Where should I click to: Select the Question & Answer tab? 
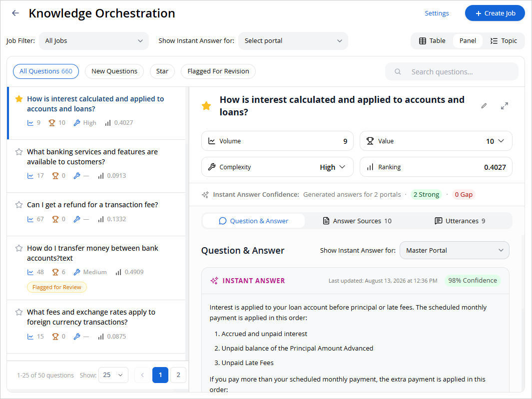click(x=253, y=221)
